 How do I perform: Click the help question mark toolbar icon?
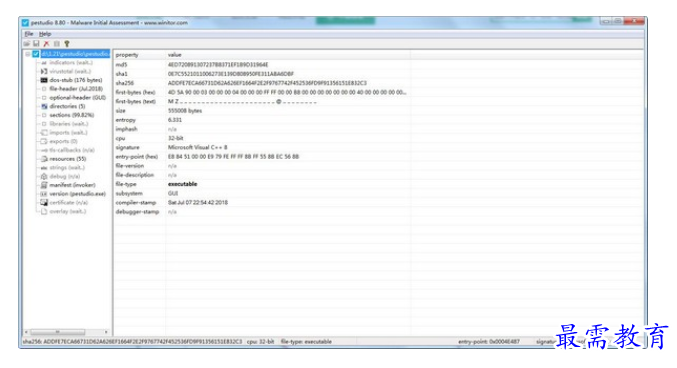pyautogui.click(x=66, y=44)
